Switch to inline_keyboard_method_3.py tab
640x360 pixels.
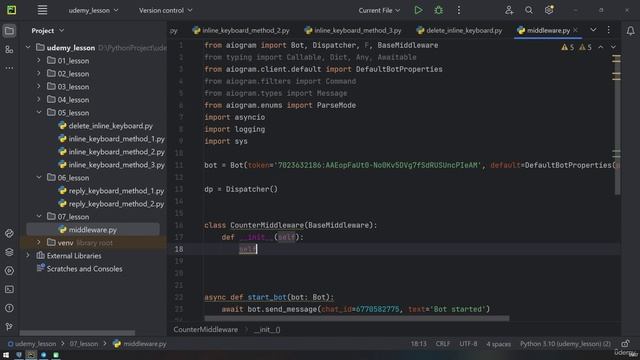point(353,30)
